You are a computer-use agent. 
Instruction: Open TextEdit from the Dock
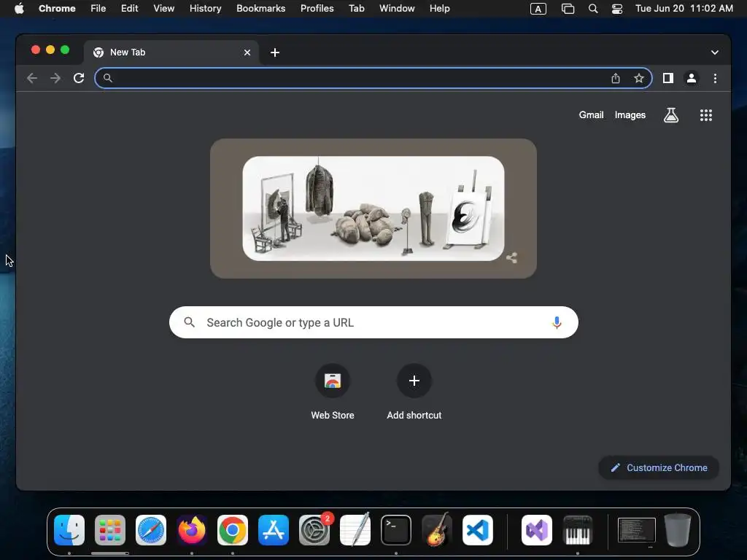click(x=355, y=530)
